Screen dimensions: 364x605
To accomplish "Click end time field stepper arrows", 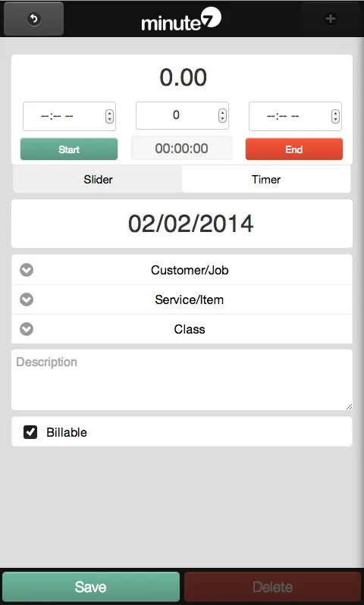I will [335, 116].
